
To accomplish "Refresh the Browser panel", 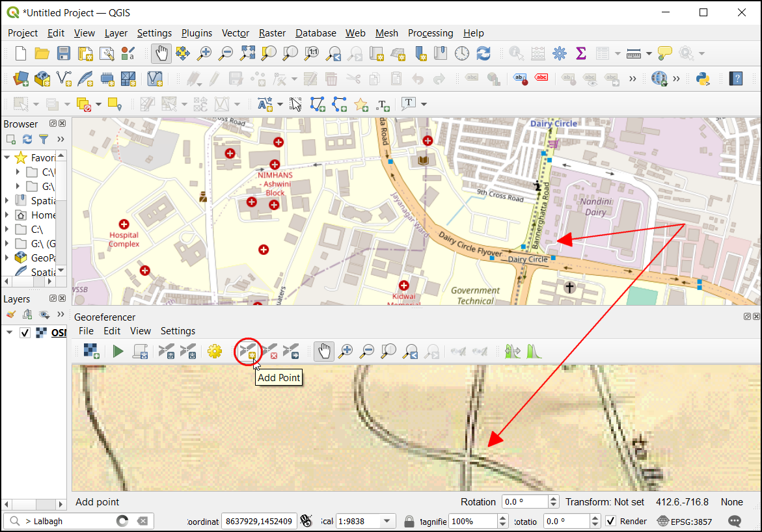I will [x=27, y=139].
